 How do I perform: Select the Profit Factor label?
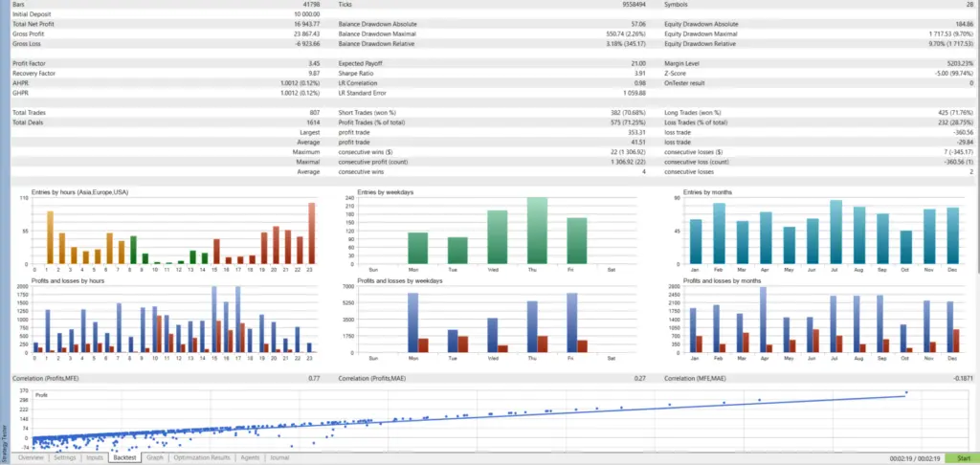tap(29, 63)
